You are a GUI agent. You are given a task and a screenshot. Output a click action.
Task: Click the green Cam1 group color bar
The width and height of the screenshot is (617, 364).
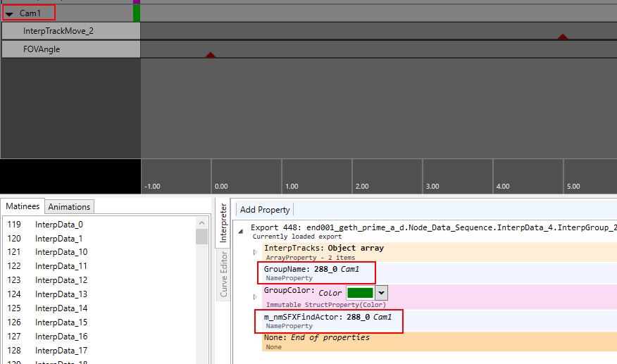pos(137,13)
